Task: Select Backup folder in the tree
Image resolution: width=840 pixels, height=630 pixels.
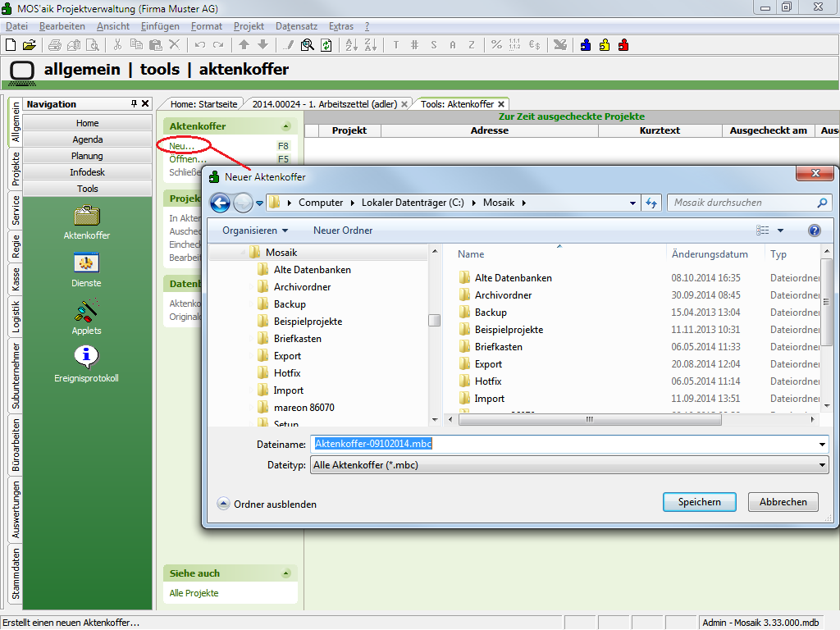Action: [x=290, y=304]
